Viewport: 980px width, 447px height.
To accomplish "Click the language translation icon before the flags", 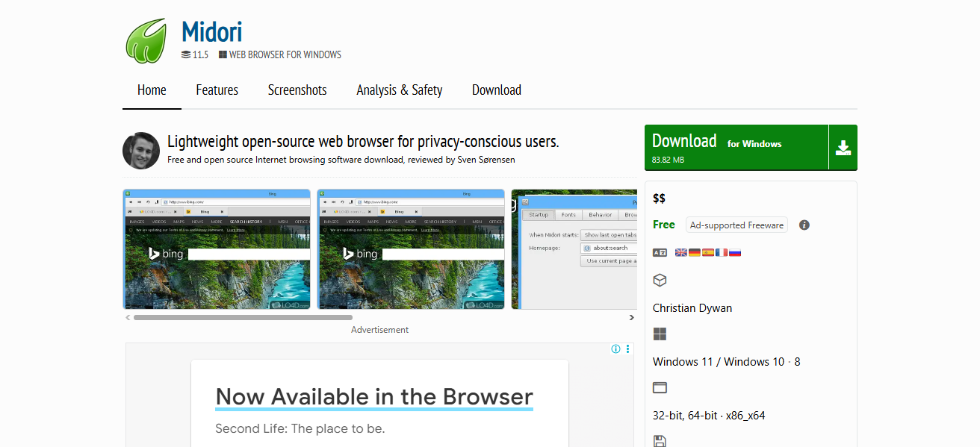I will 660,252.
